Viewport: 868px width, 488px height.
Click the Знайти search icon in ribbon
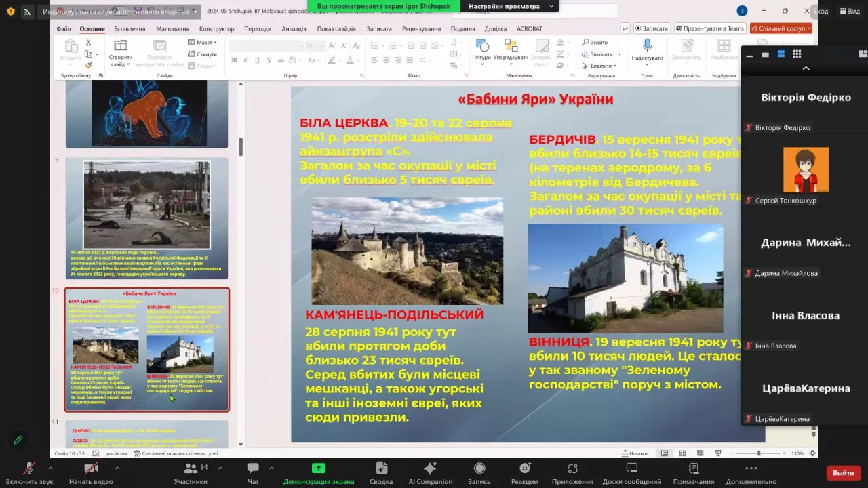tap(585, 42)
